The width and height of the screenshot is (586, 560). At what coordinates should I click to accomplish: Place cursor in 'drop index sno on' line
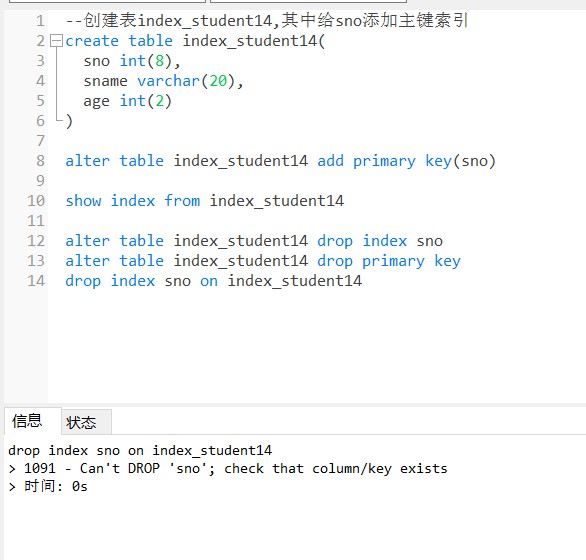pos(213,281)
